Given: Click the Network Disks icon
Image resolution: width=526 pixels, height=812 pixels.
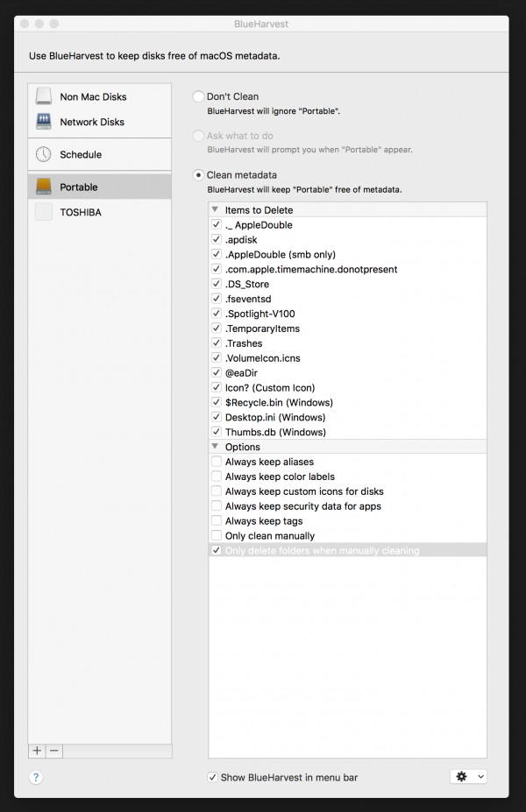Looking at the screenshot, I should 44,122.
